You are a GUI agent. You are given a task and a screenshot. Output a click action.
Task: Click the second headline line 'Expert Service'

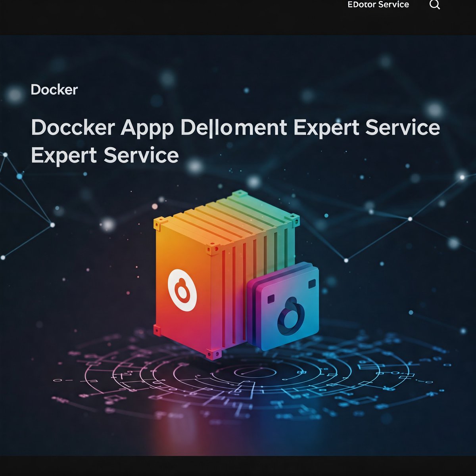point(105,155)
